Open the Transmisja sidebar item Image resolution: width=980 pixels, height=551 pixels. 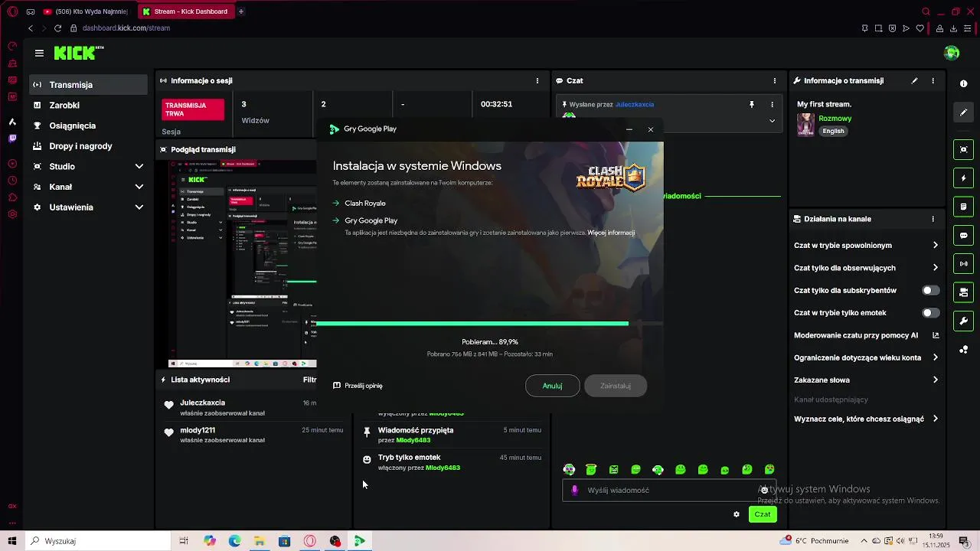pyautogui.click(x=88, y=85)
